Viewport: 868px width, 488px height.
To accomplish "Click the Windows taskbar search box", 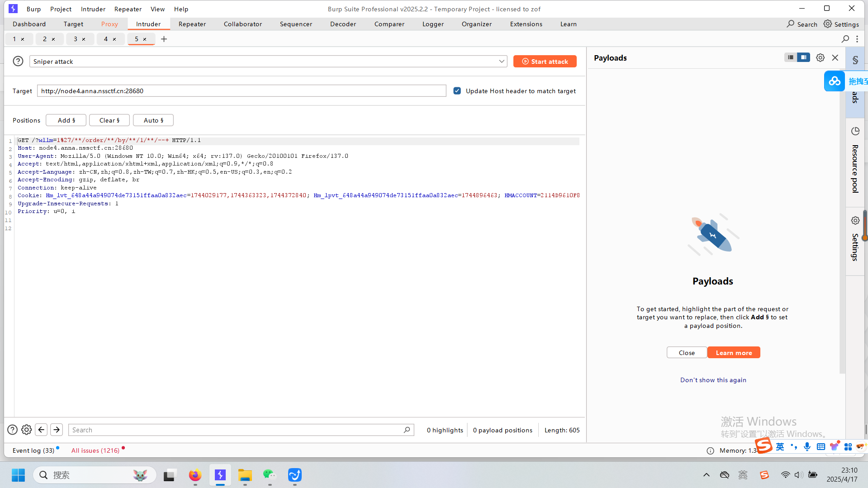I will click(95, 475).
